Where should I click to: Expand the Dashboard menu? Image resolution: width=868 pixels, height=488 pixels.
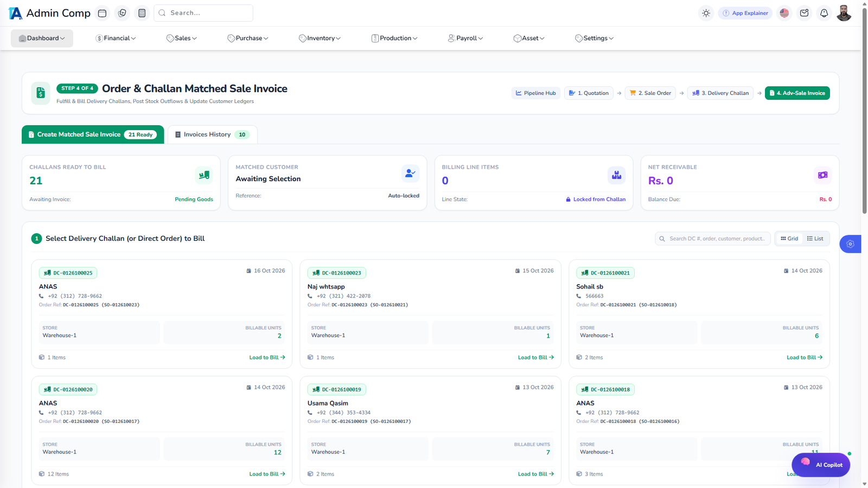(42, 38)
